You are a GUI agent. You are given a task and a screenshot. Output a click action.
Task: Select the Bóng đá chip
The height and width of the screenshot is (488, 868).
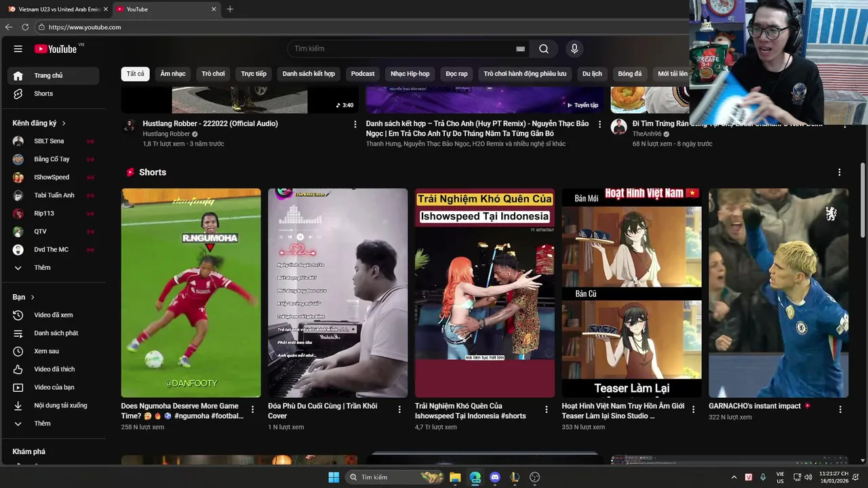coord(630,74)
